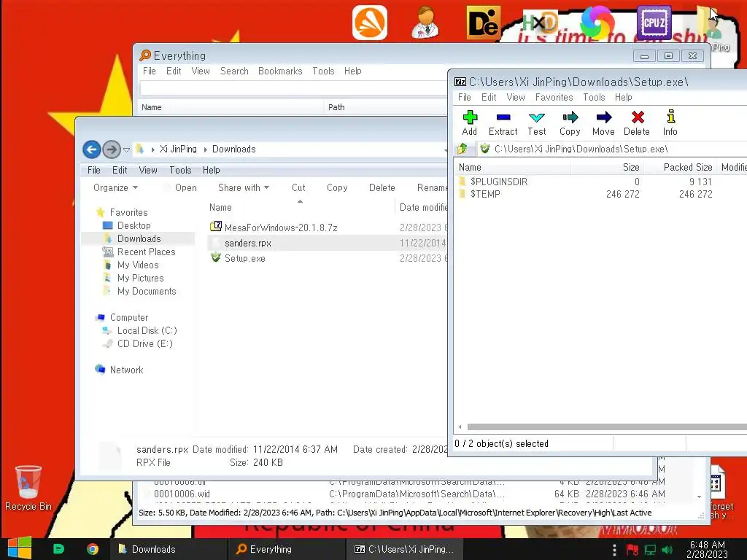The image size is (747, 560).
Task: Click the Move icon in 7-Zip toolbar
Action: (603, 117)
